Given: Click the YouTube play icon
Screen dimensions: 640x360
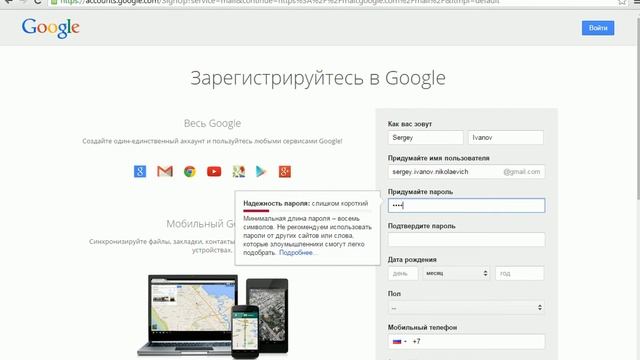Looking at the screenshot, I should (214, 171).
